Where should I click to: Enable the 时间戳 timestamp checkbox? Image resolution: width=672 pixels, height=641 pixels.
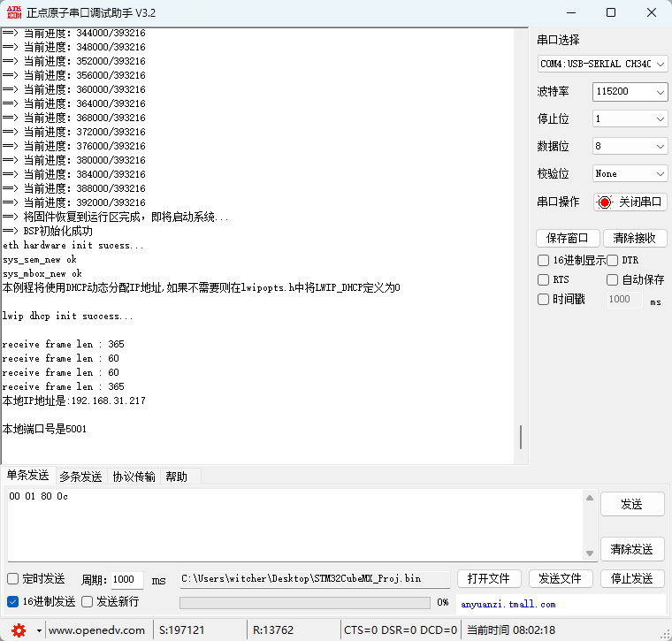pyautogui.click(x=543, y=299)
